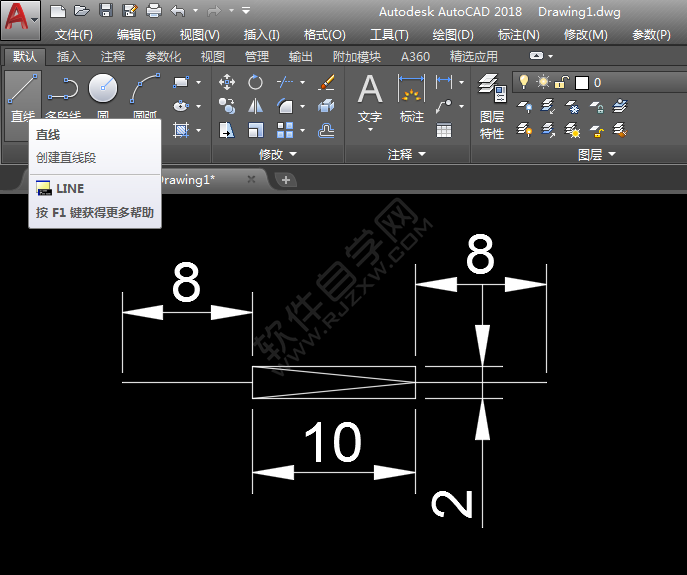The width and height of the screenshot is (687, 575).
Task: Toggle the layer lock padlock icon
Action: point(563,82)
